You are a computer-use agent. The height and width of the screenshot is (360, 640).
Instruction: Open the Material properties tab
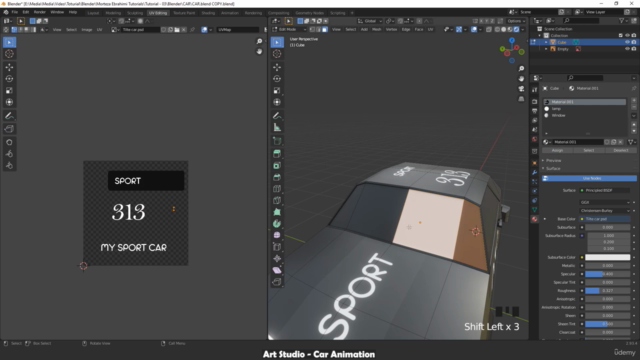tap(535, 219)
